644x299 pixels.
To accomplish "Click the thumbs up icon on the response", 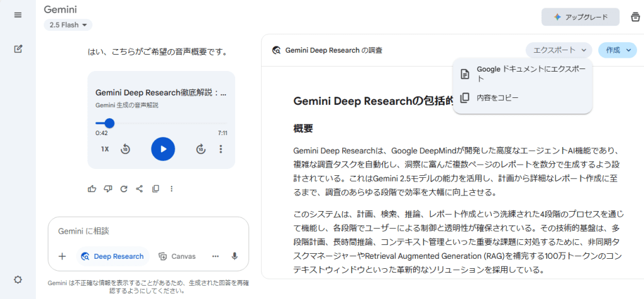I will [x=92, y=188].
